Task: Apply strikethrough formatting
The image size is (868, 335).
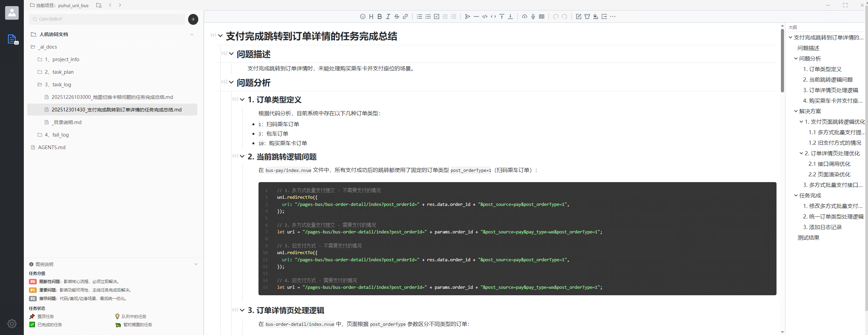Action: [x=397, y=17]
